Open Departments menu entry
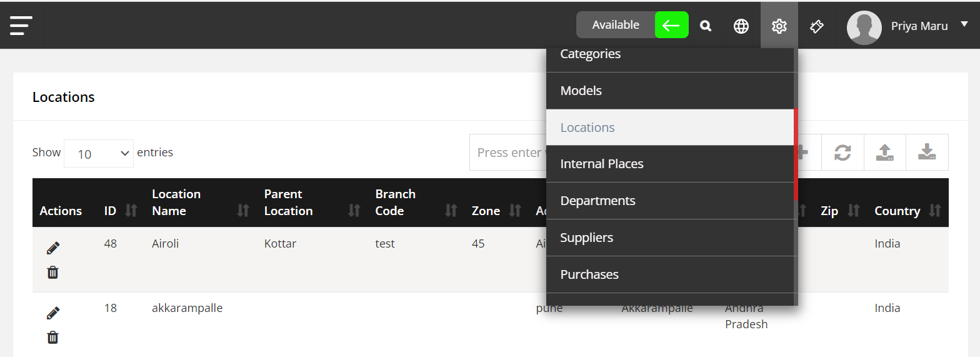Screen dimensions: 980x357 [x=670, y=201]
